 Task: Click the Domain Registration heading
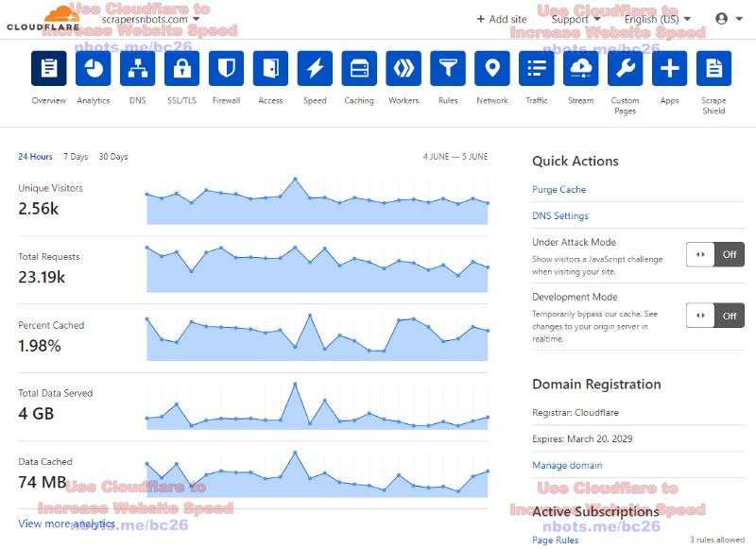click(596, 385)
